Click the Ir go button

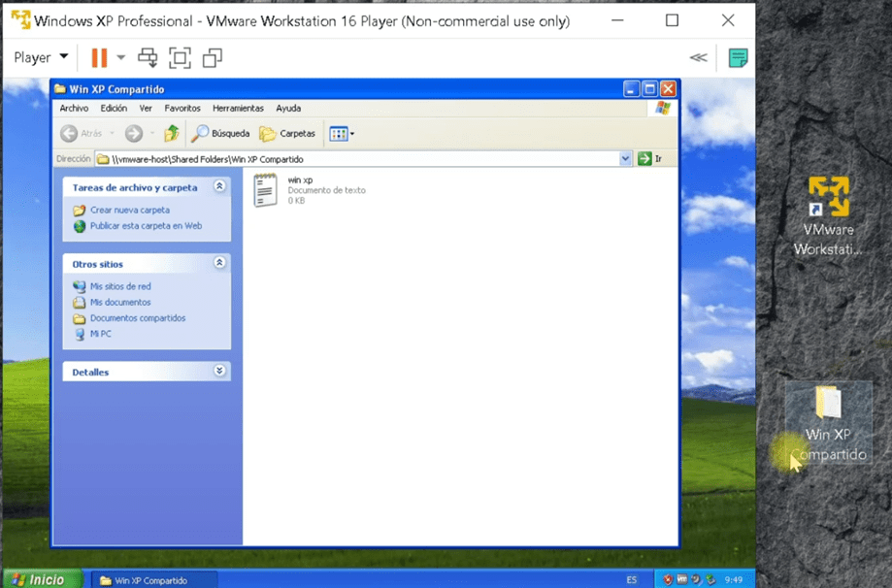click(x=650, y=159)
